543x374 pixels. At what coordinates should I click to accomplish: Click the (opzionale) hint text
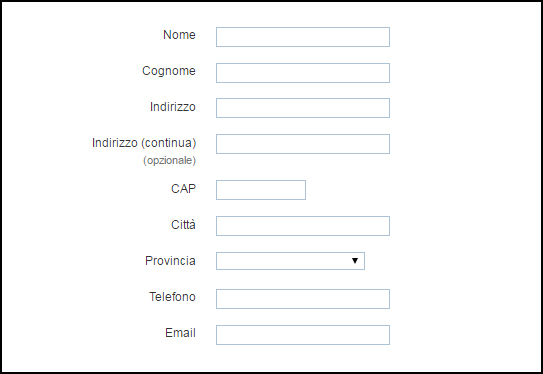click(170, 160)
